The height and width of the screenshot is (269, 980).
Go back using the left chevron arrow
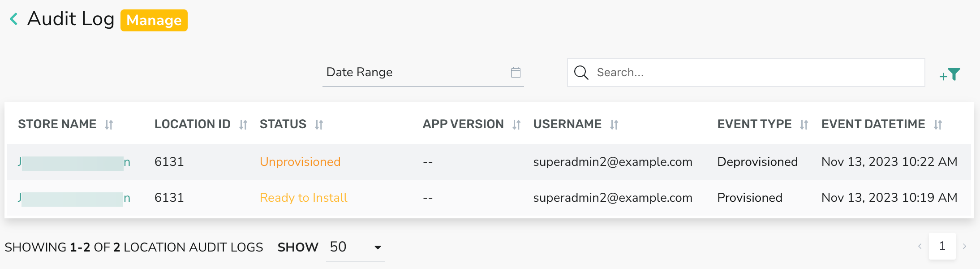pos(14,19)
